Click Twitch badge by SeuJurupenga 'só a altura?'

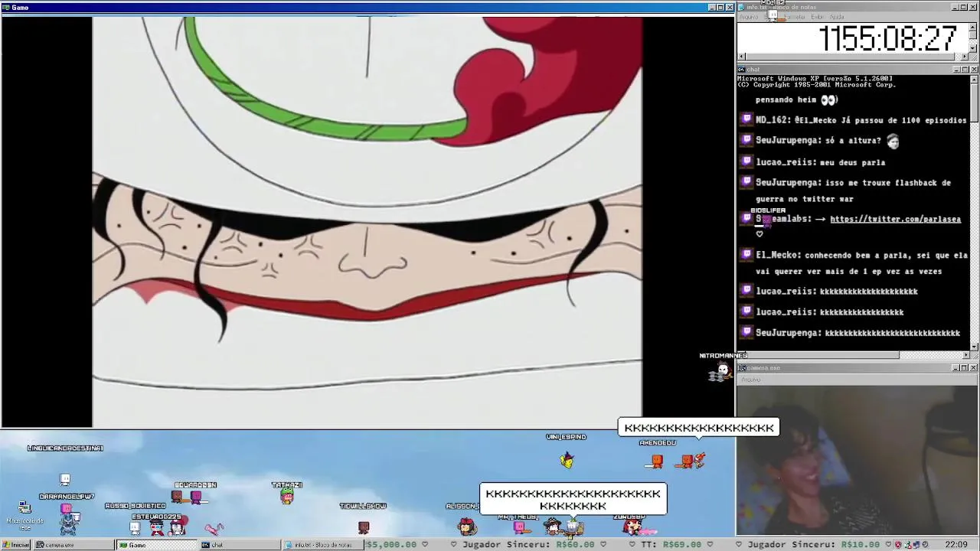[747, 140]
